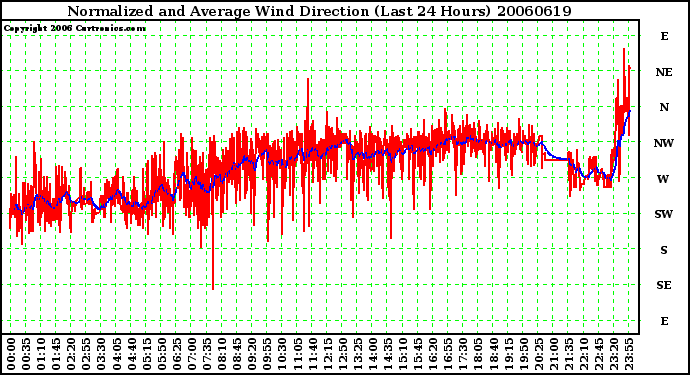Click the 07:35 time axis label
The width and height of the screenshot is (690, 375).
[207, 354]
